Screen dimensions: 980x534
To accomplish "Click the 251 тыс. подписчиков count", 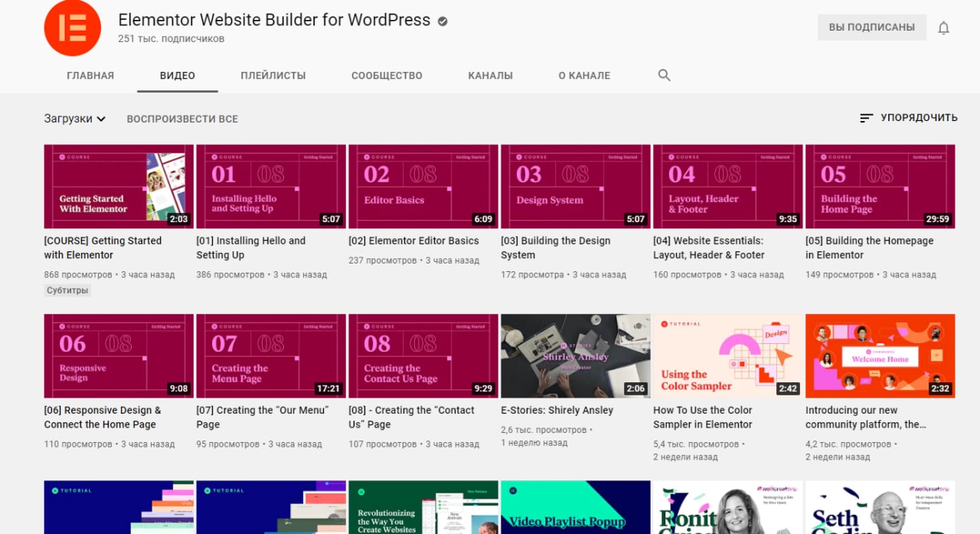I will (x=171, y=38).
